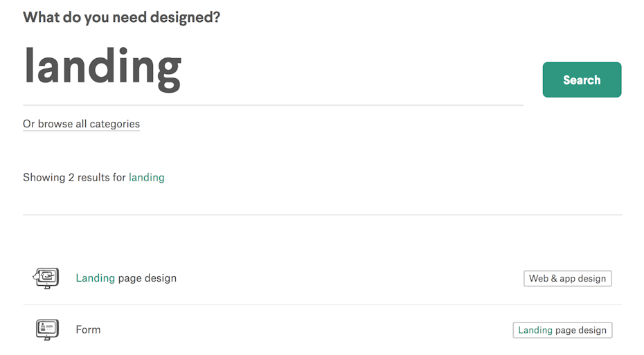Click the Landing page design monitor icon
The width and height of the screenshot is (644, 355).
[47, 278]
